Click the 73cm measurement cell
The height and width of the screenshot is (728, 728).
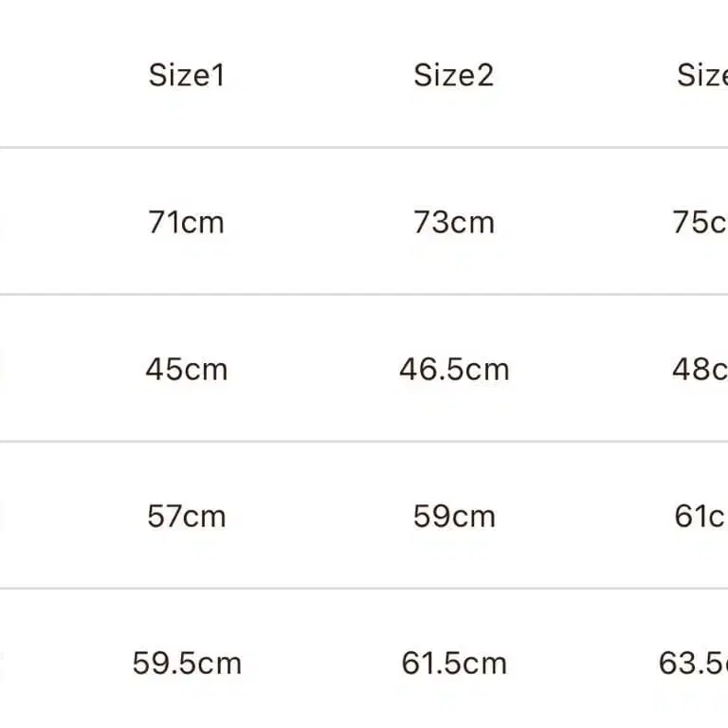(x=453, y=222)
